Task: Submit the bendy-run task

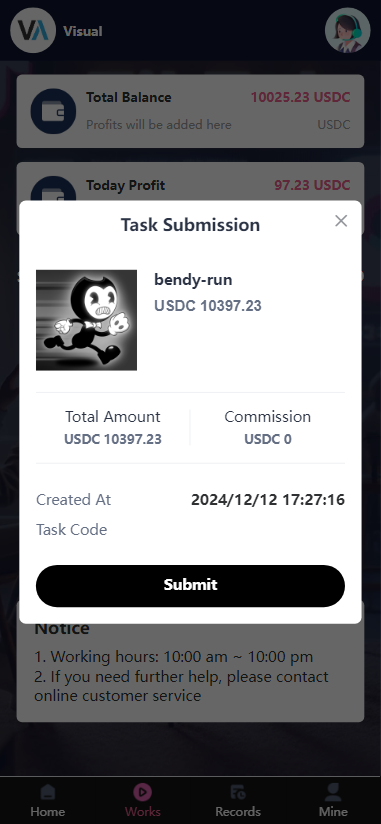Action: click(190, 585)
